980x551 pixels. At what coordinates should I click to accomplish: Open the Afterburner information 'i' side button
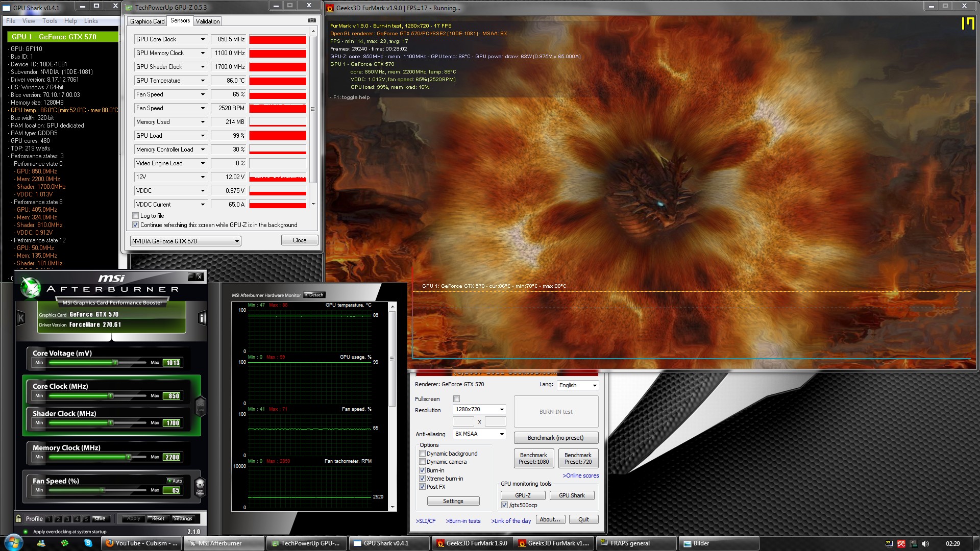[202, 318]
